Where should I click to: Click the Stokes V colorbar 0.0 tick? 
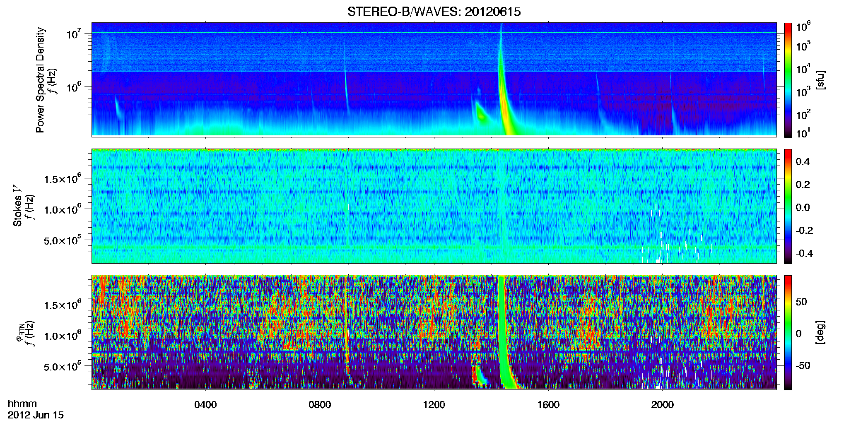803,207
